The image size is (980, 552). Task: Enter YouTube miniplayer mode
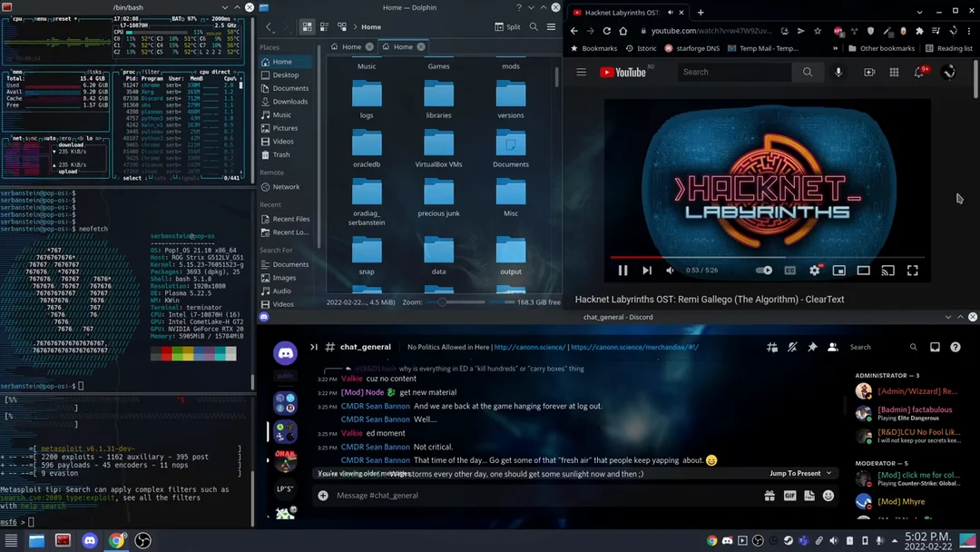pos(838,270)
